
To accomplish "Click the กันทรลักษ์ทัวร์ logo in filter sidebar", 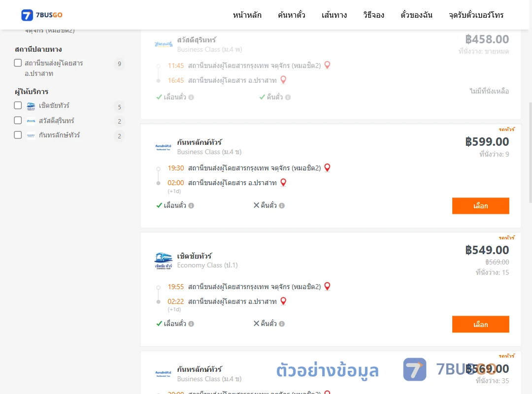I will tap(31, 135).
